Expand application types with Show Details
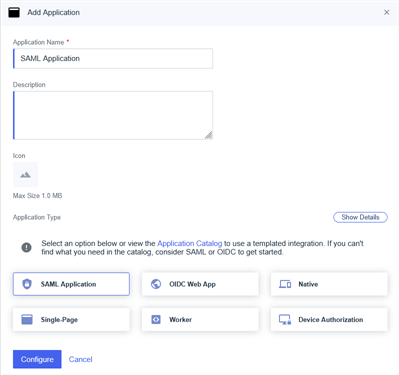 pos(360,217)
